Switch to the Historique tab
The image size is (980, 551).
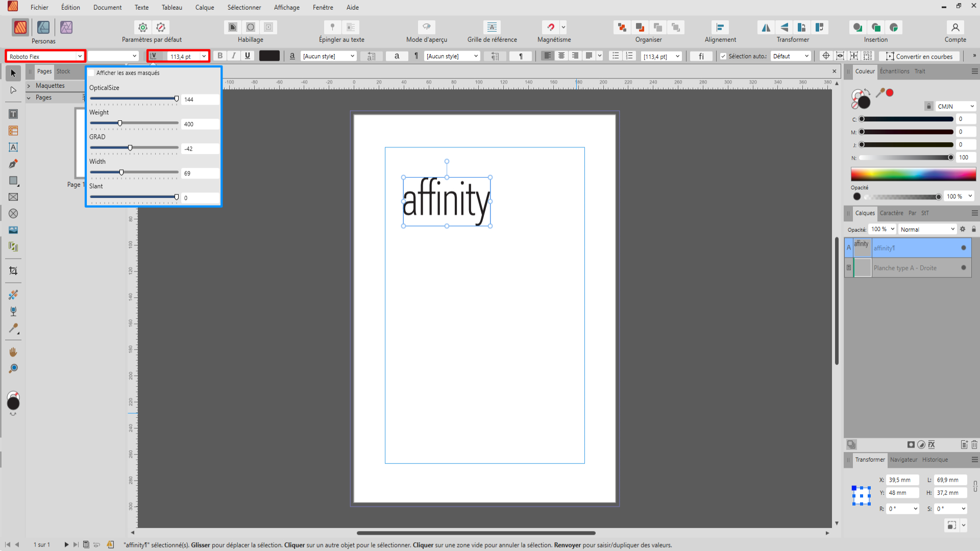935,460
